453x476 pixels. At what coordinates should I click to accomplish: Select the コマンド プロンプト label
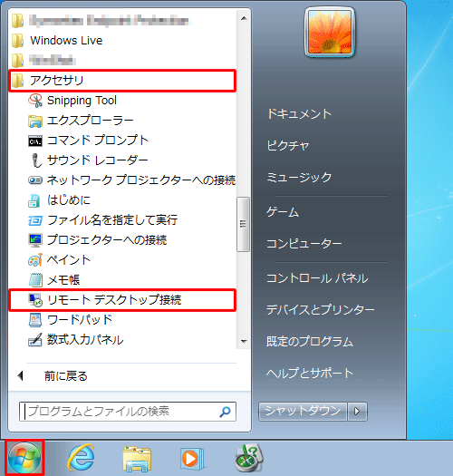click(x=98, y=141)
